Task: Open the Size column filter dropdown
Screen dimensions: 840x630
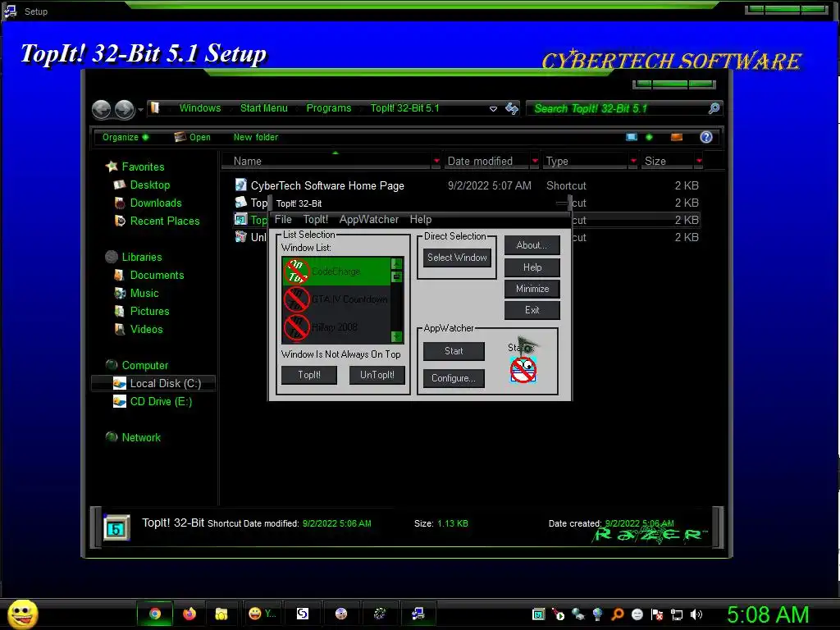Action: (x=699, y=161)
